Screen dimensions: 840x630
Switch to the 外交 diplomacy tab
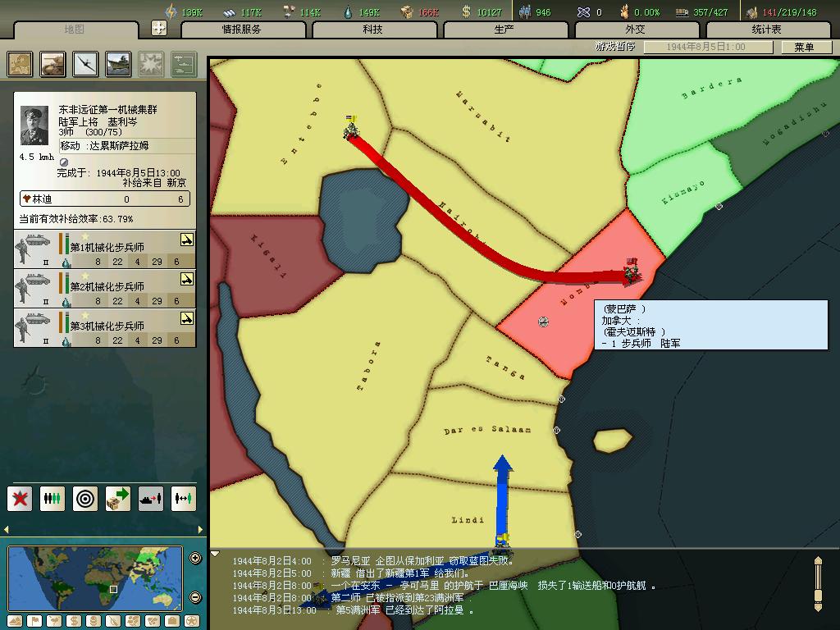[x=635, y=30]
